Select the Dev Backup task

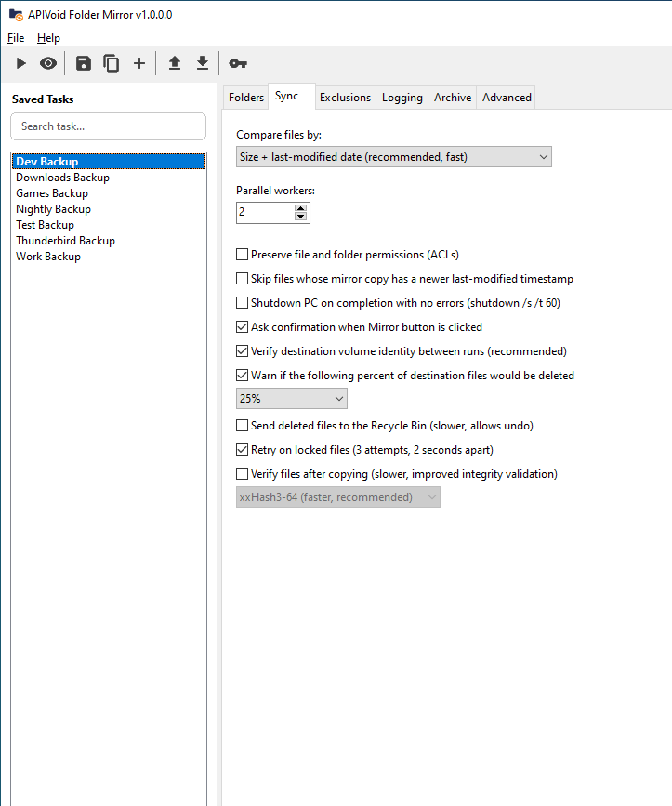coord(109,162)
